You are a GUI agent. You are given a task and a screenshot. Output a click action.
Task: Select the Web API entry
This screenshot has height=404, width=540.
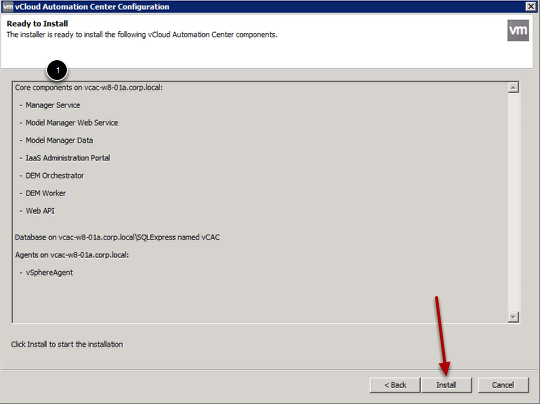coord(40,210)
